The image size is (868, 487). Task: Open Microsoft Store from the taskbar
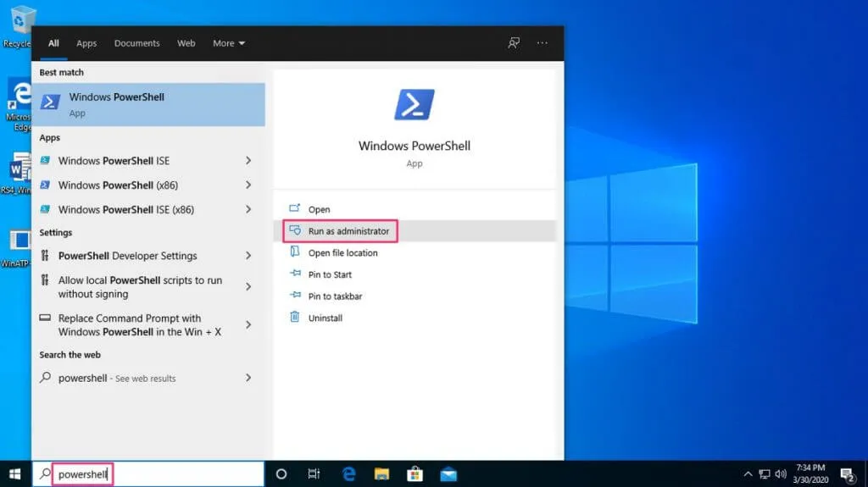click(x=415, y=474)
